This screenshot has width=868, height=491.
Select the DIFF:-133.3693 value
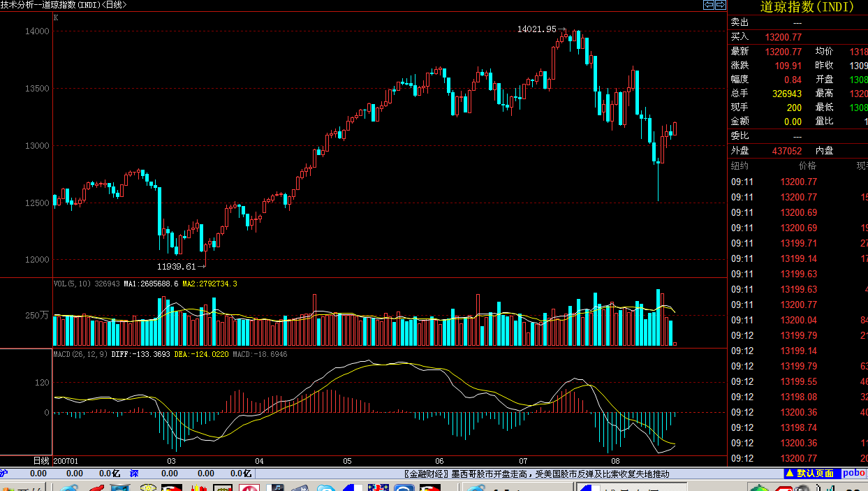(x=140, y=355)
